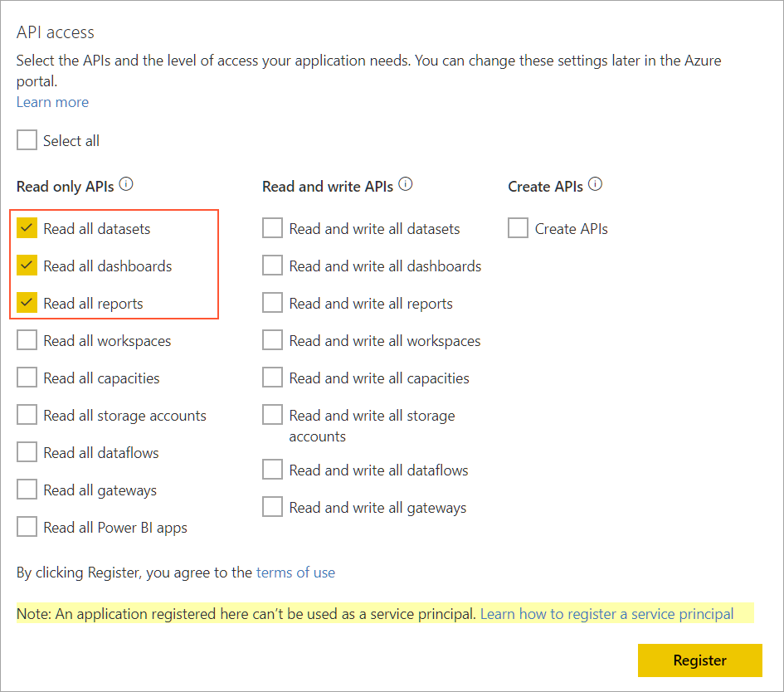Enable Read all storage accounts

tap(27, 415)
